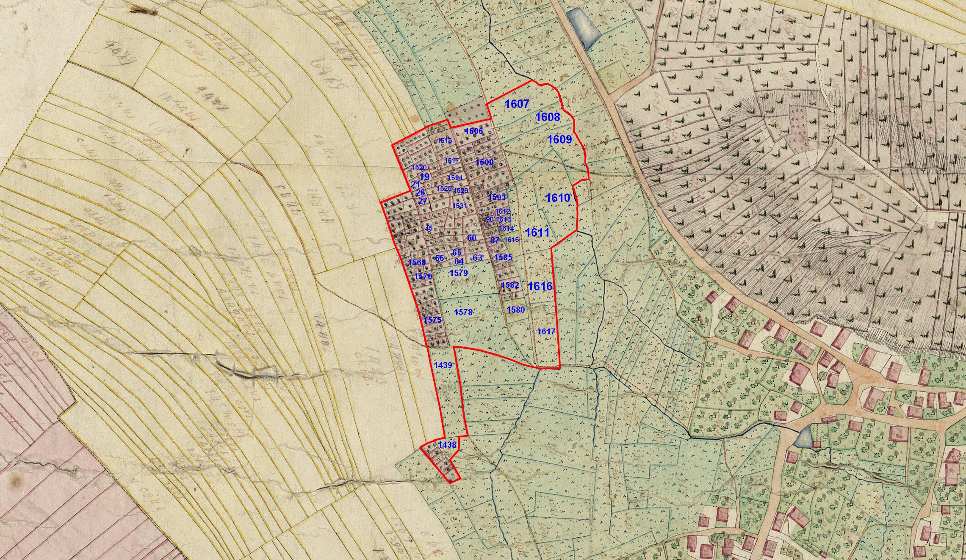Select parcel 1606 near the top
The image size is (966, 560).
click(473, 131)
